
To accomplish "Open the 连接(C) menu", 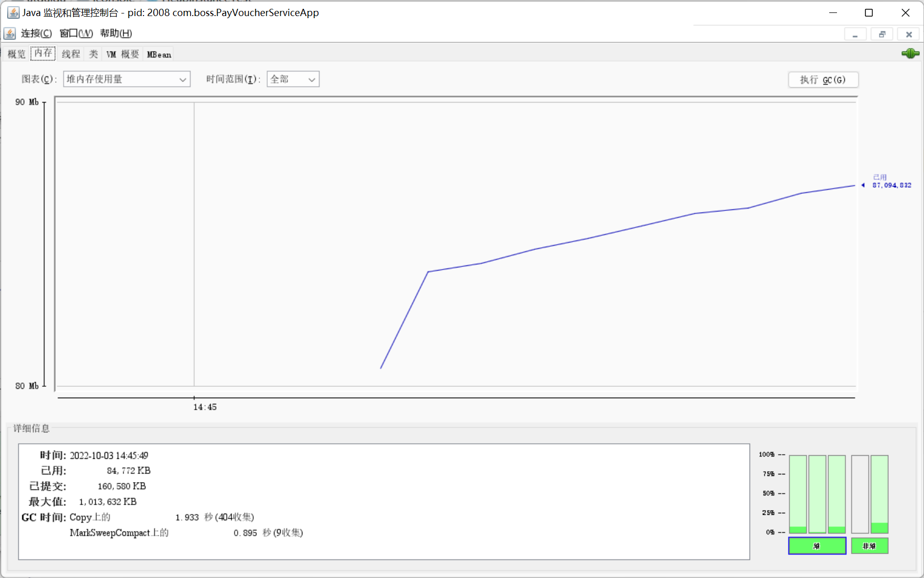I will (36, 33).
